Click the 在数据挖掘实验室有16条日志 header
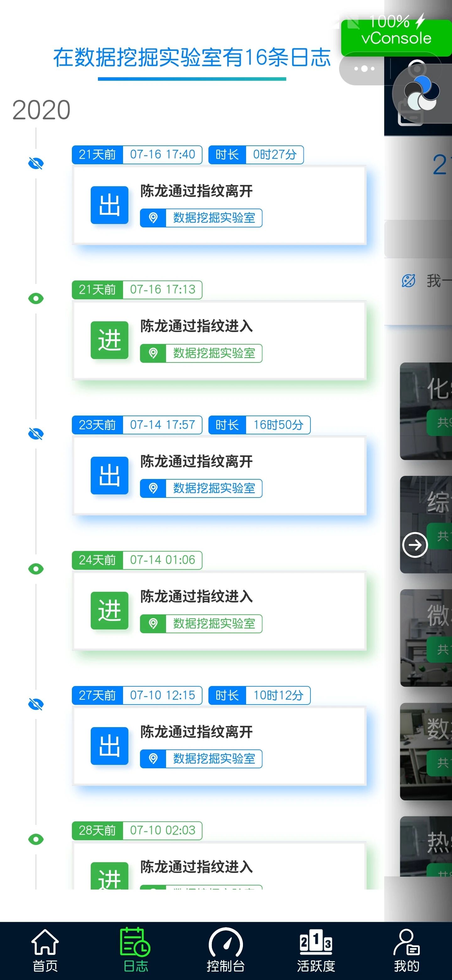 [x=191, y=57]
